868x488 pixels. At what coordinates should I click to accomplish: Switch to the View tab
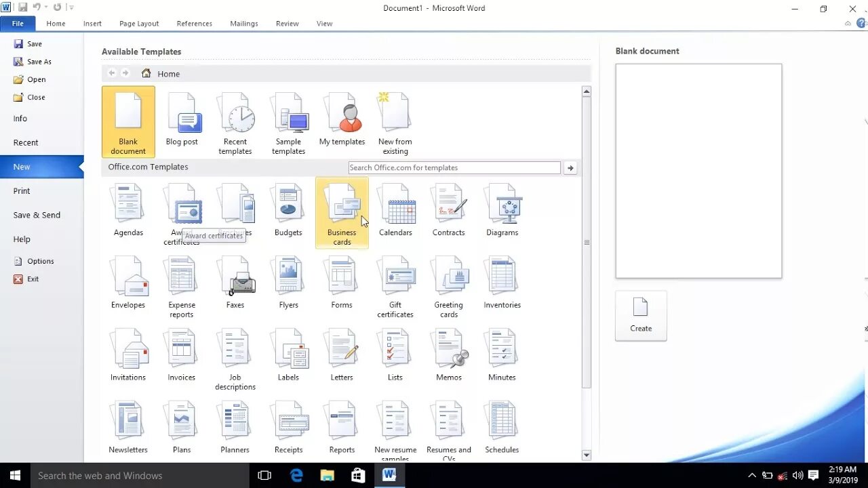pos(325,24)
